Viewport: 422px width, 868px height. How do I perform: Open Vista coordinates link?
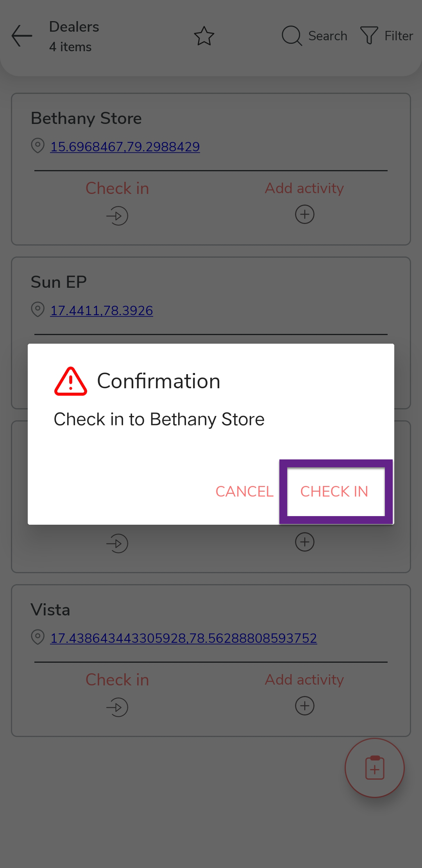click(184, 638)
